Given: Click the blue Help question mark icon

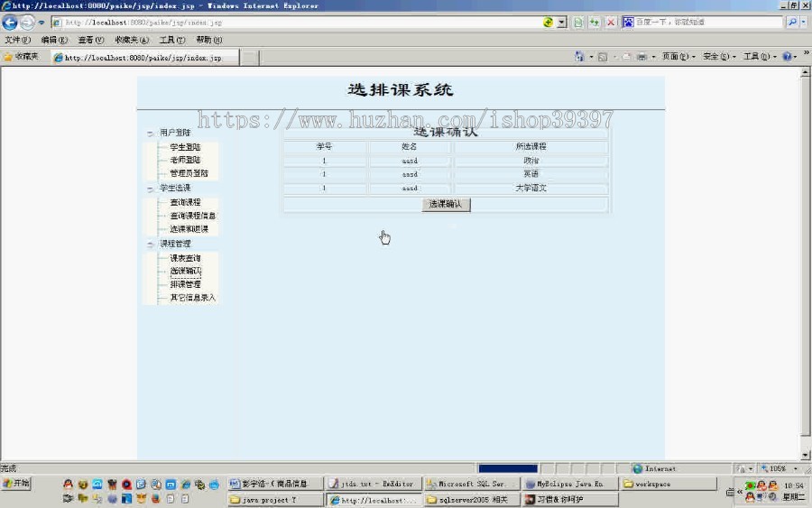Looking at the screenshot, I should click(x=787, y=57).
